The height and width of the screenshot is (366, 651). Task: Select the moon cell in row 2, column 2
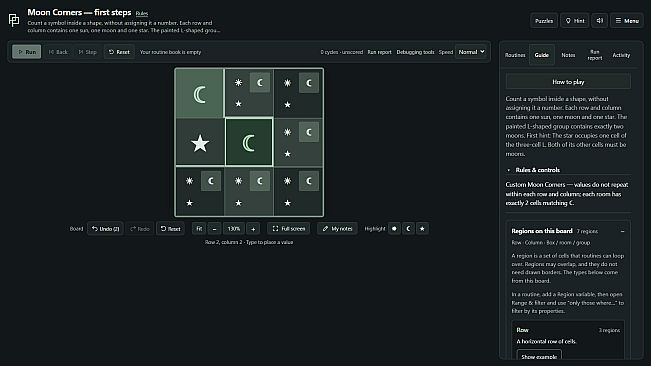pyautogui.click(x=249, y=142)
